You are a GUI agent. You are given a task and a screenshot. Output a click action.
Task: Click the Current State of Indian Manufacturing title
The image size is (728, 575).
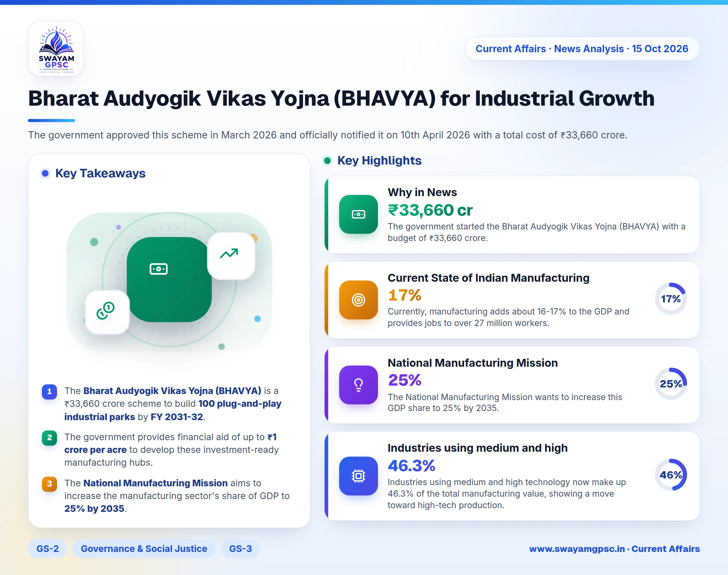(x=488, y=278)
